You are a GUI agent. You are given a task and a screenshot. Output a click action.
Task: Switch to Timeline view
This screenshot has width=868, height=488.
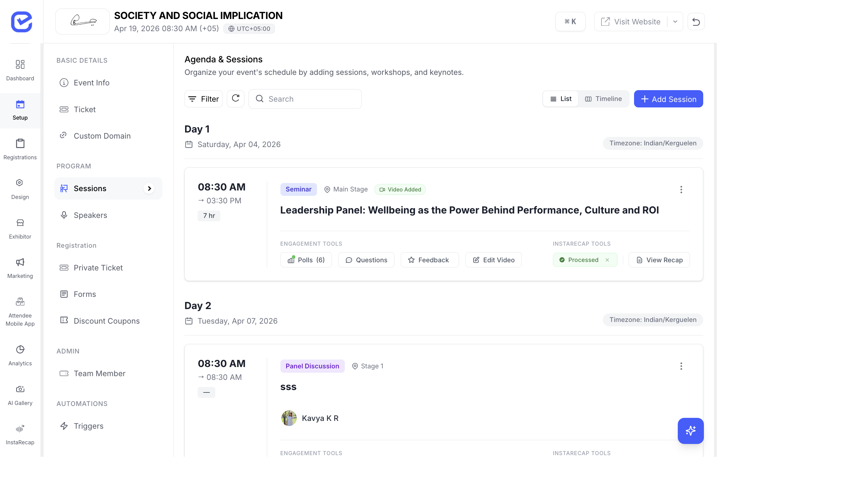[x=604, y=99]
